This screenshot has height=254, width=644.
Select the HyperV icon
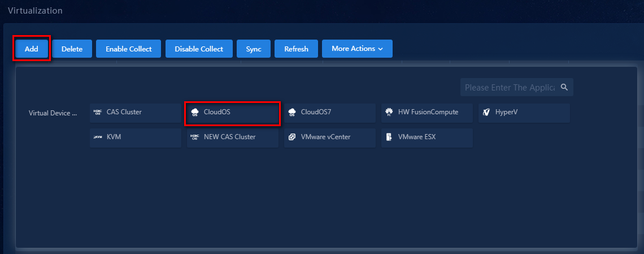point(486,112)
